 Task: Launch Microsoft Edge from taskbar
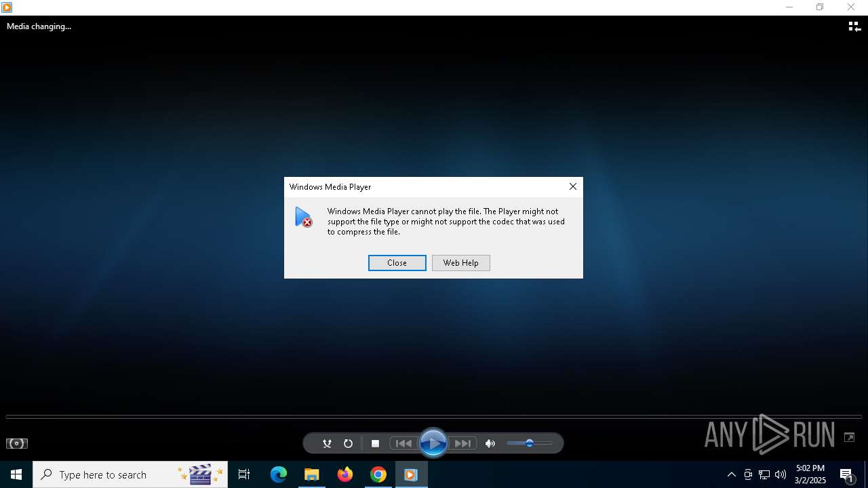tap(279, 474)
